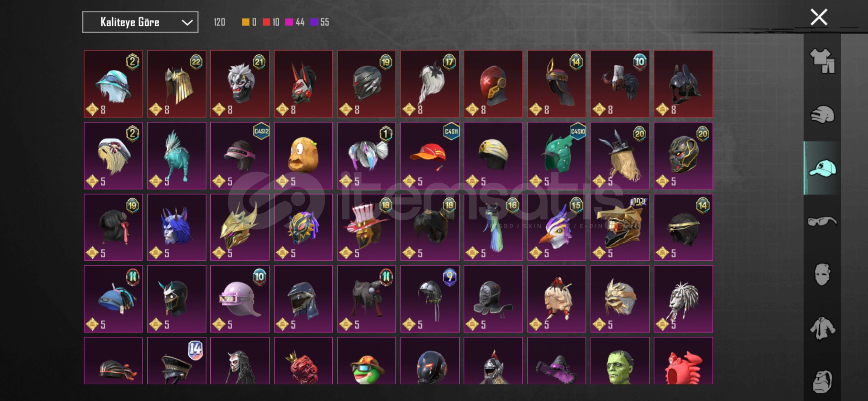
Task: Select the teal bucket hat with badge 2
Action: pos(113,84)
